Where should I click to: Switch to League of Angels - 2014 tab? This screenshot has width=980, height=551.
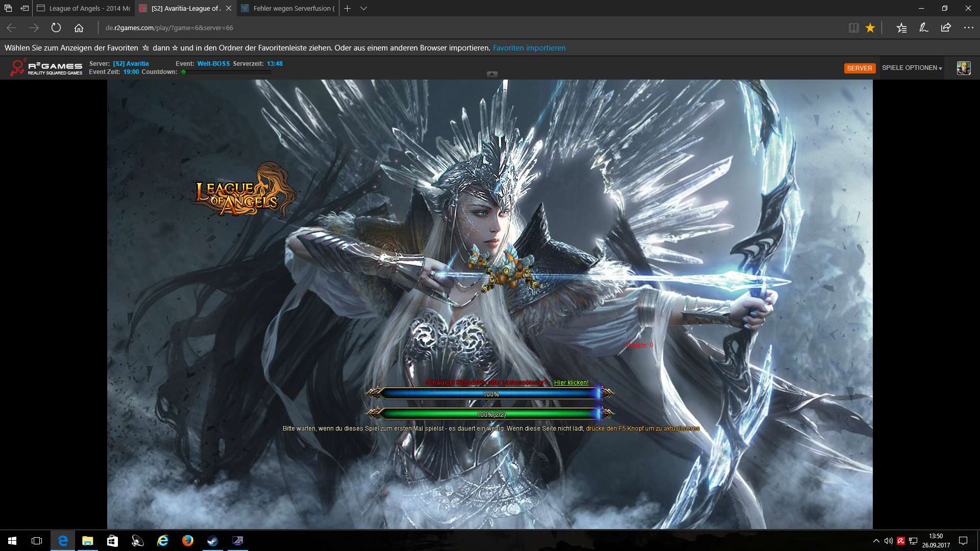(84, 8)
